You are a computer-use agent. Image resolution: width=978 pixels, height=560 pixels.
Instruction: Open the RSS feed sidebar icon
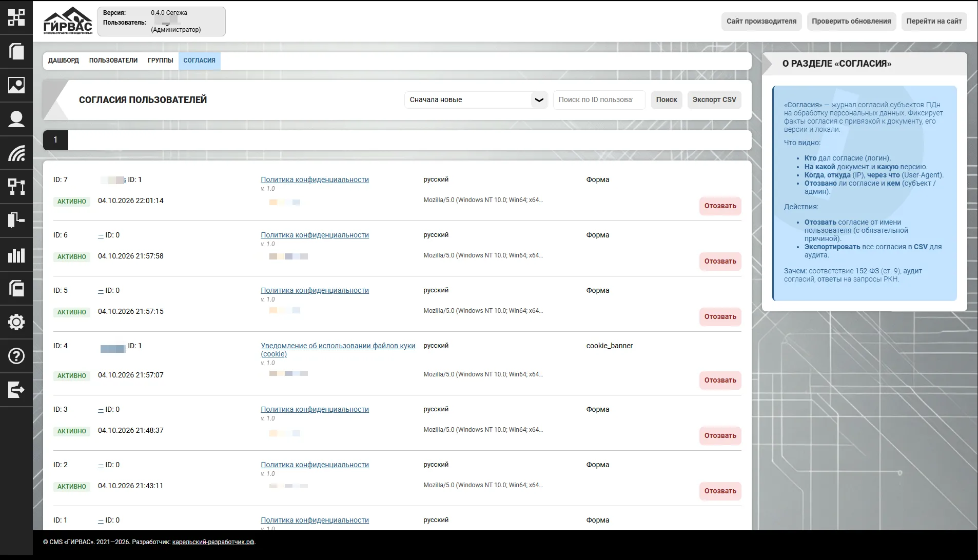16,153
